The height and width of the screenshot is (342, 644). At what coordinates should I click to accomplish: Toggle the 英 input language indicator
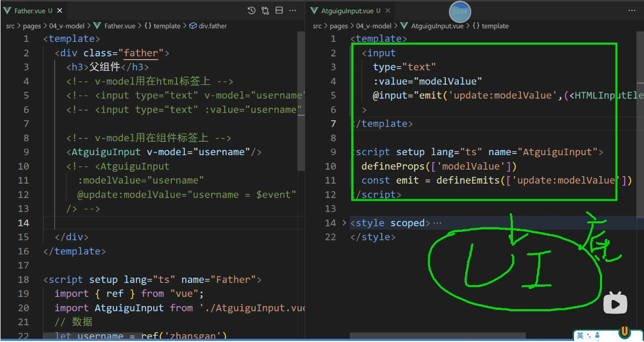pos(580,336)
